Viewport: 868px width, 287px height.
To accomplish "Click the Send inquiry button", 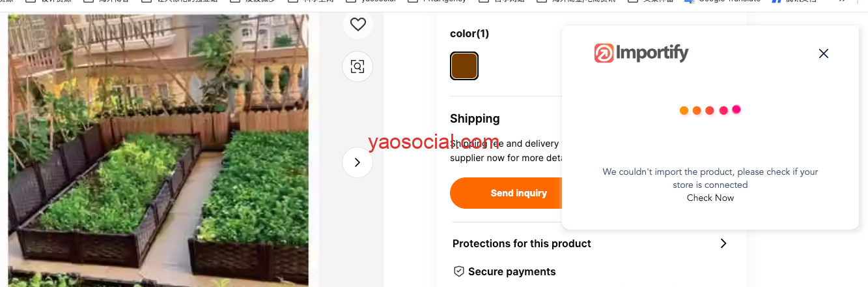I will (518, 193).
